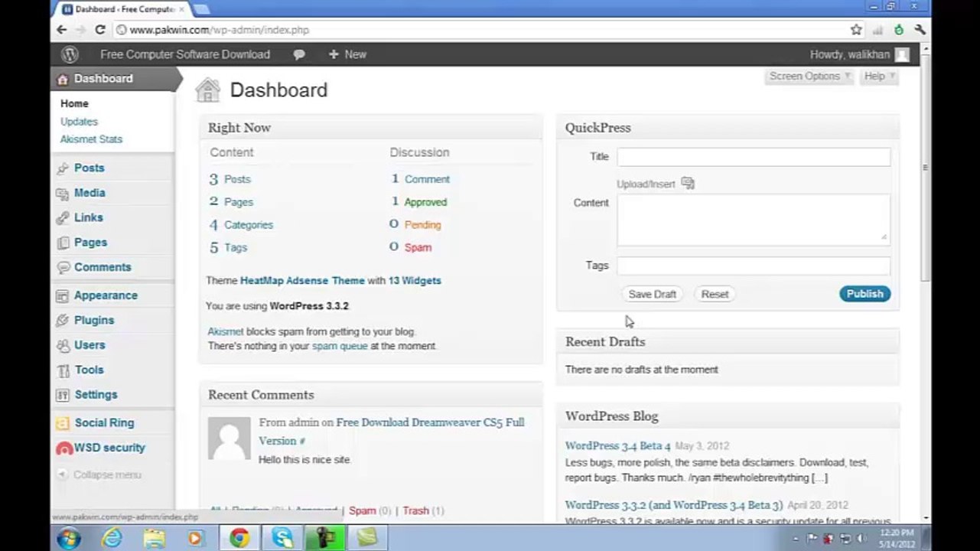This screenshot has height=551, width=980.
Task: Click the Users icon in sidebar
Action: (x=63, y=345)
